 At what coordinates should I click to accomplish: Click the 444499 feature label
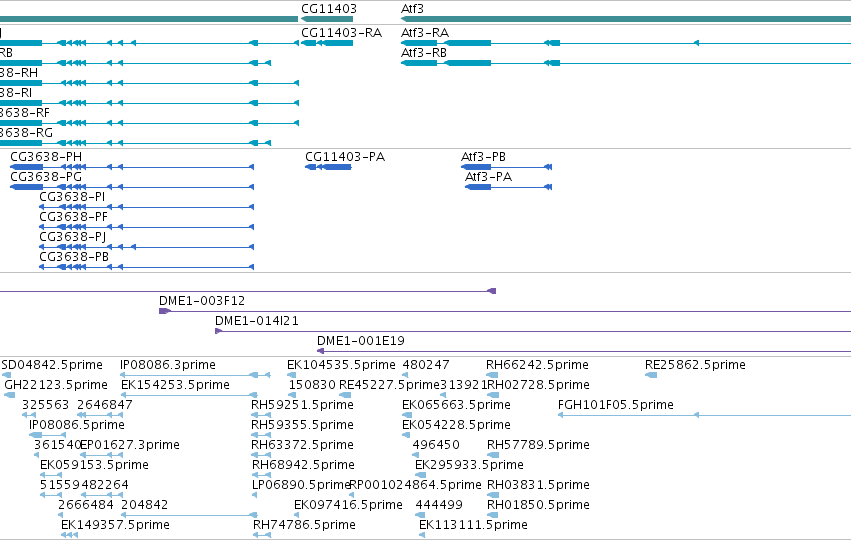[x=439, y=505]
